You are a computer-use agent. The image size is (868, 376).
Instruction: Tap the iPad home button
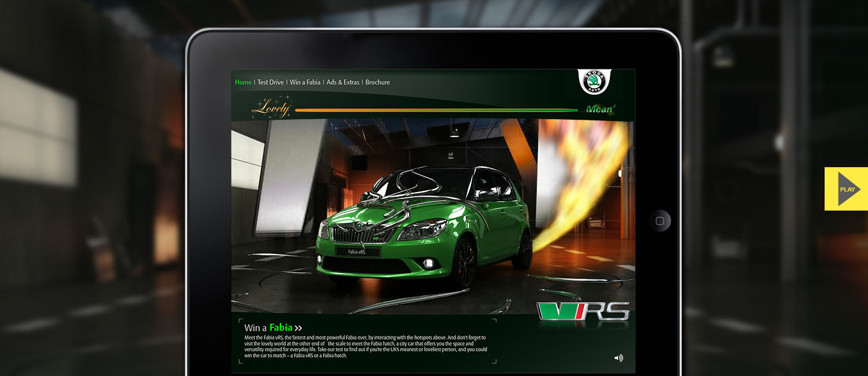click(660, 221)
